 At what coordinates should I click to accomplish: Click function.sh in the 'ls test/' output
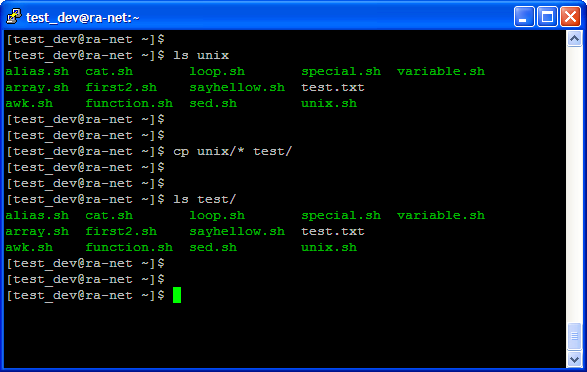tap(129, 247)
